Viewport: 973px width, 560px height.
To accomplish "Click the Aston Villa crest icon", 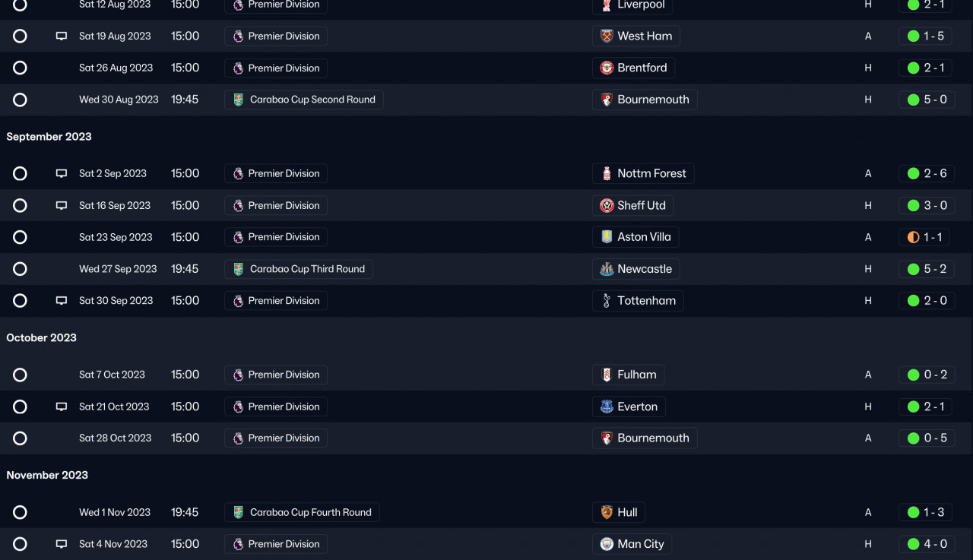I will (x=607, y=237).
